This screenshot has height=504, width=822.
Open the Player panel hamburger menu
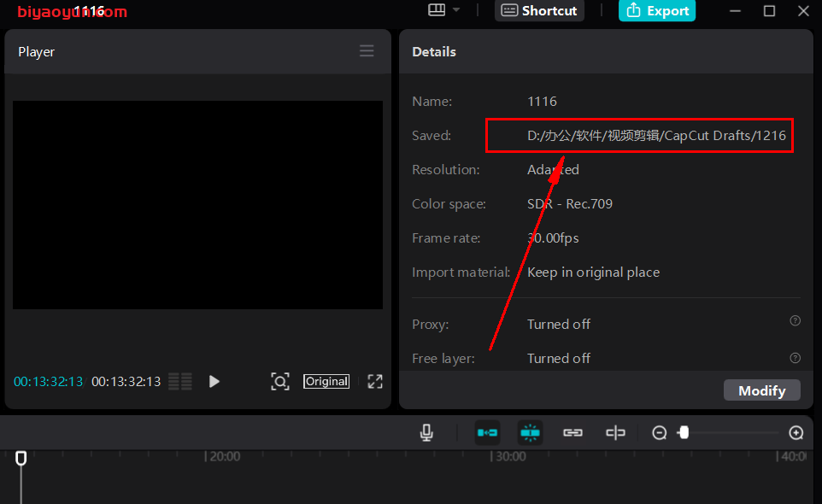coord(367,51)
